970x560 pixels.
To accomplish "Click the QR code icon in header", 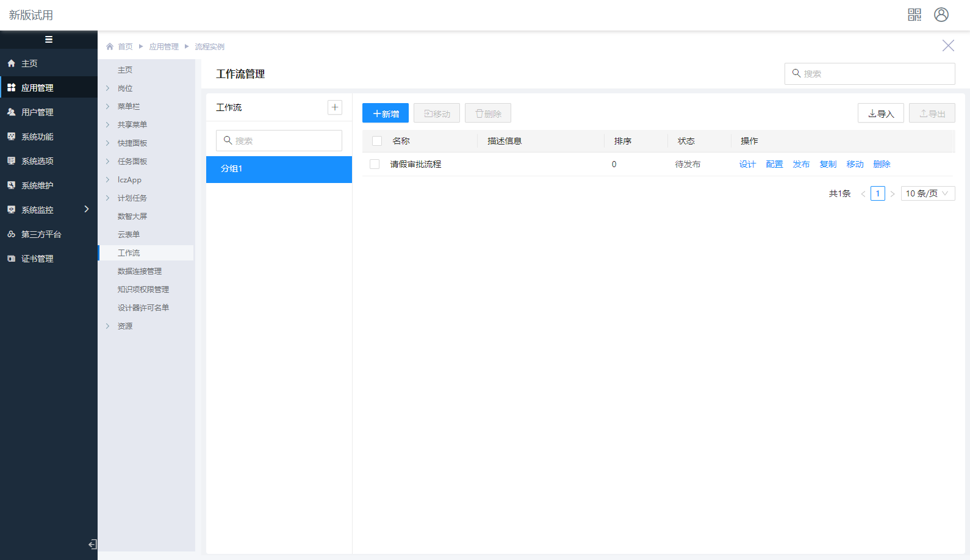I will 914,15.
